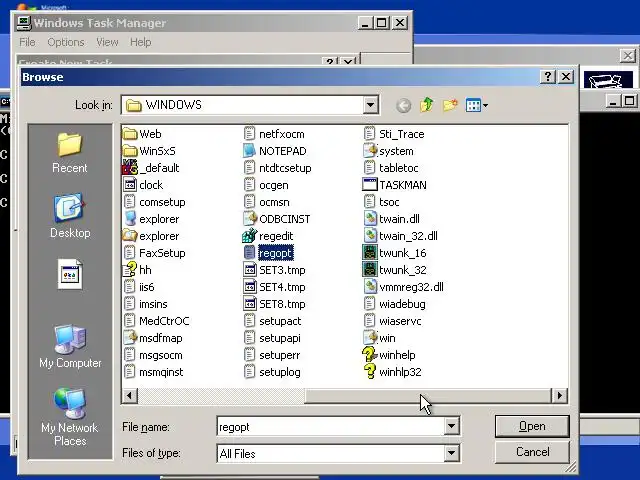Screen dimensions: 640x480
Task: Open the Help menu in Task Manager
Action: point(140,42)
